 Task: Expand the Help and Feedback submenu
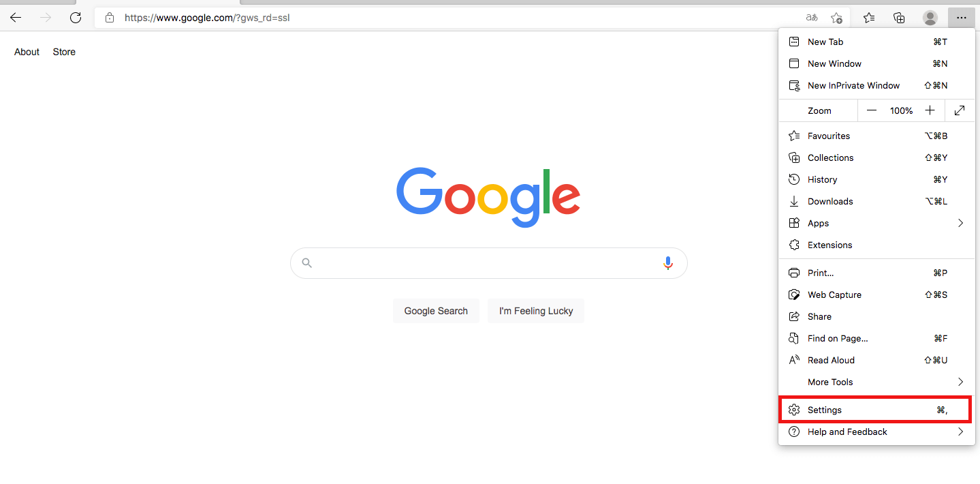878,432
